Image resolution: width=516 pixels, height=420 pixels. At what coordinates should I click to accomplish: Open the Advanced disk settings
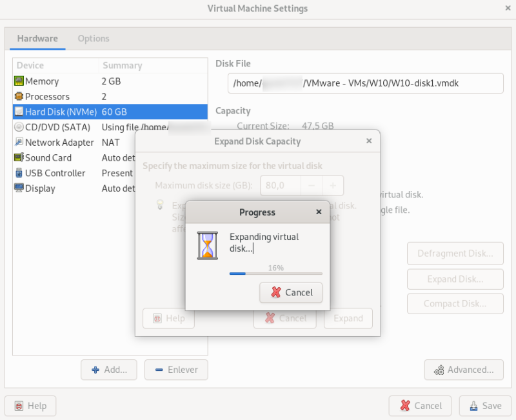click(x=464, y=370)
